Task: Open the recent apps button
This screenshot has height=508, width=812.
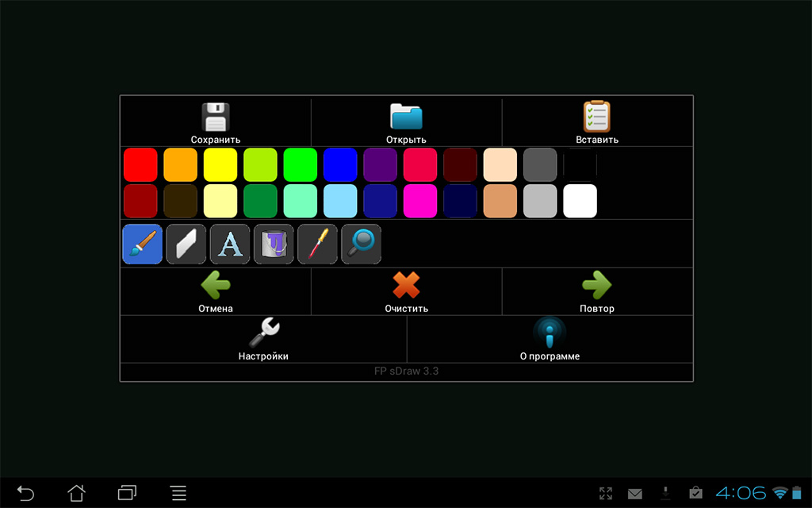Action: (127, 493)
